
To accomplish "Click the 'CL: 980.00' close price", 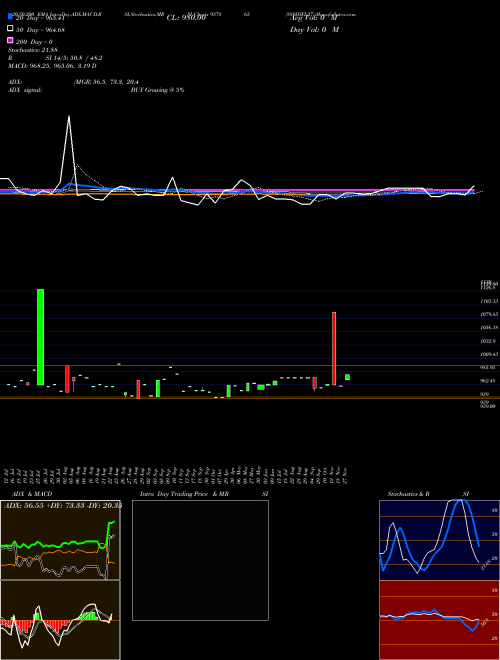I will coord(186,18).
